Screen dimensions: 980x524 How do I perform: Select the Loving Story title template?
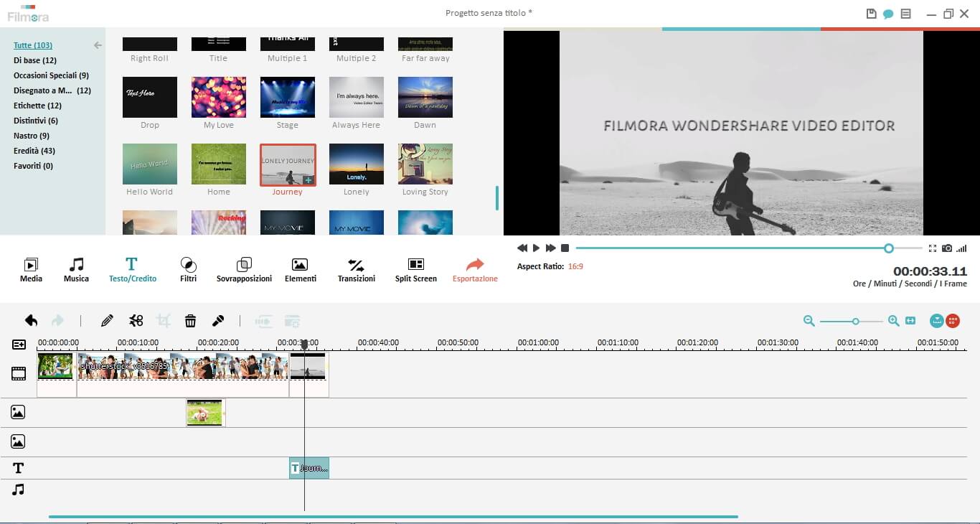point(425,164)
